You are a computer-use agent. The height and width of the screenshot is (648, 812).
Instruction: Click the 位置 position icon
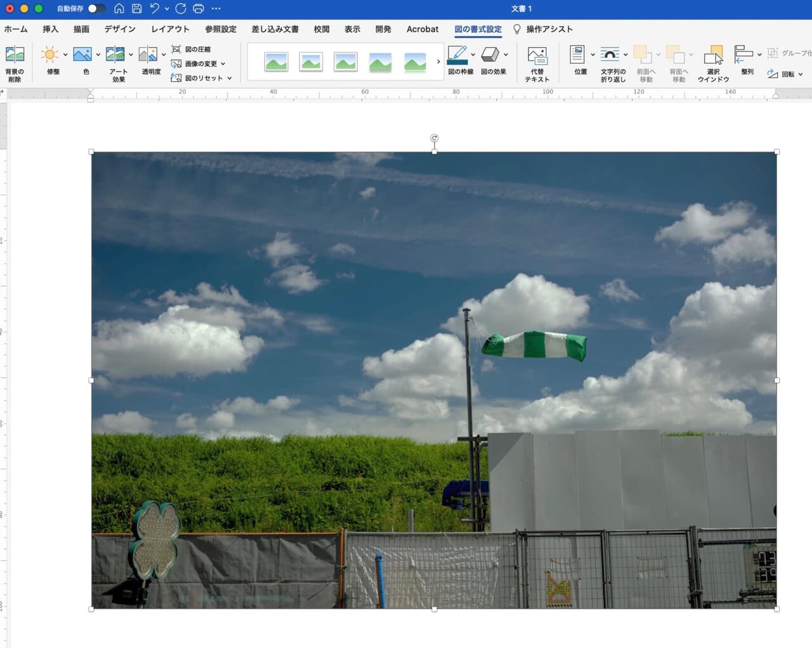[x=577, y=55]
